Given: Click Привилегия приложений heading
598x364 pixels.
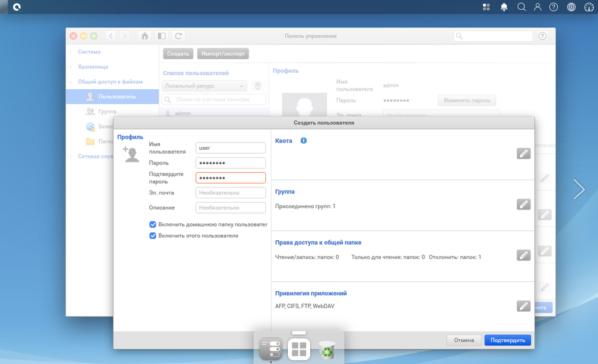Looking at the screenshot, I should click(x=311, y=293).
